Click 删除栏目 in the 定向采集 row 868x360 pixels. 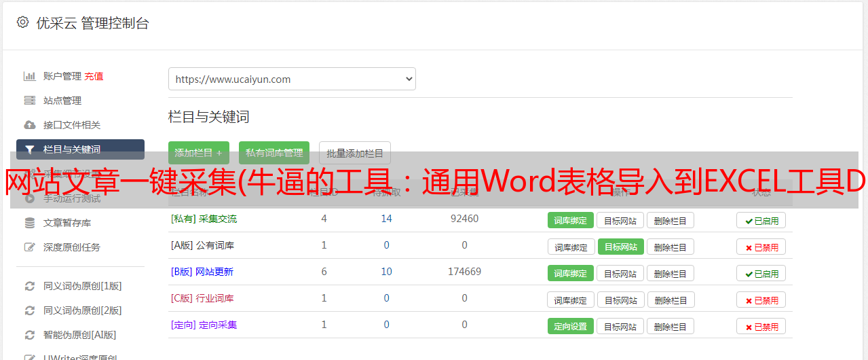click(x=671, y=326)
